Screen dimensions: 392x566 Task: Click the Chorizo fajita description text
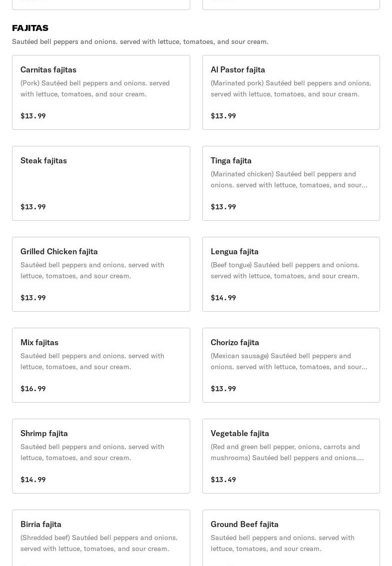tap(289, 361)
